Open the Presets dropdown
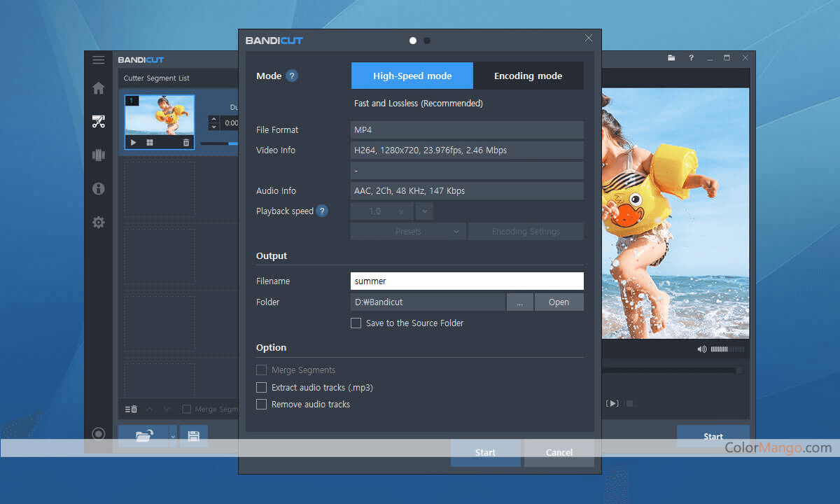Screen dimensions: 840x504 pos(407,231)
